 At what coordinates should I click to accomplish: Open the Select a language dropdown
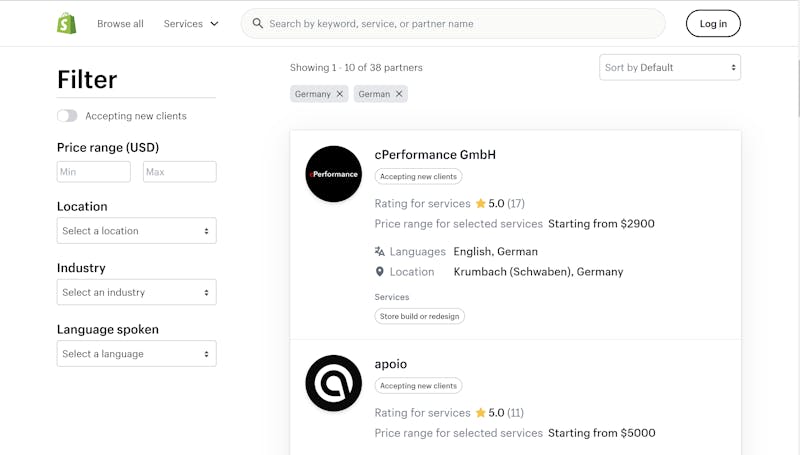coord(137,353)
